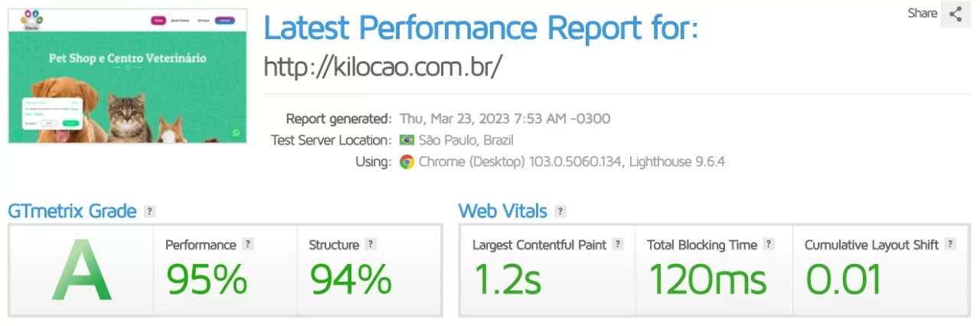Open the http://kilocao.com.br/ URL

point(383,67)
